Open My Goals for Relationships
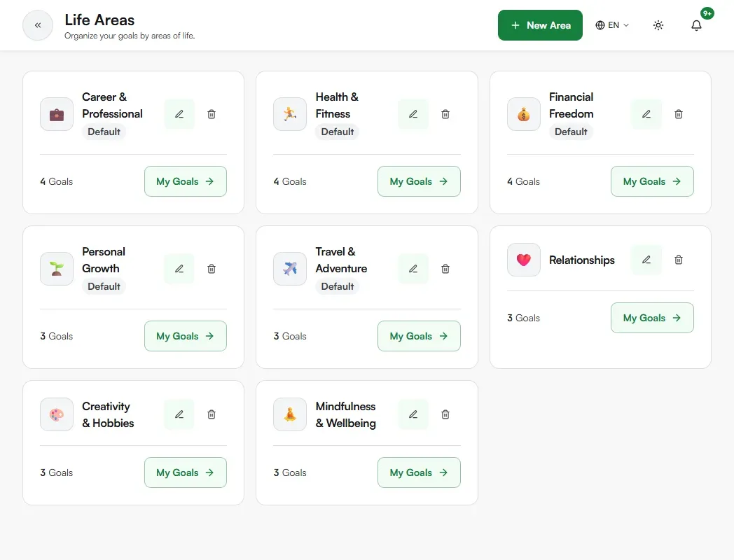The width and height of the screenshot is (734, 560). [652, 318]
